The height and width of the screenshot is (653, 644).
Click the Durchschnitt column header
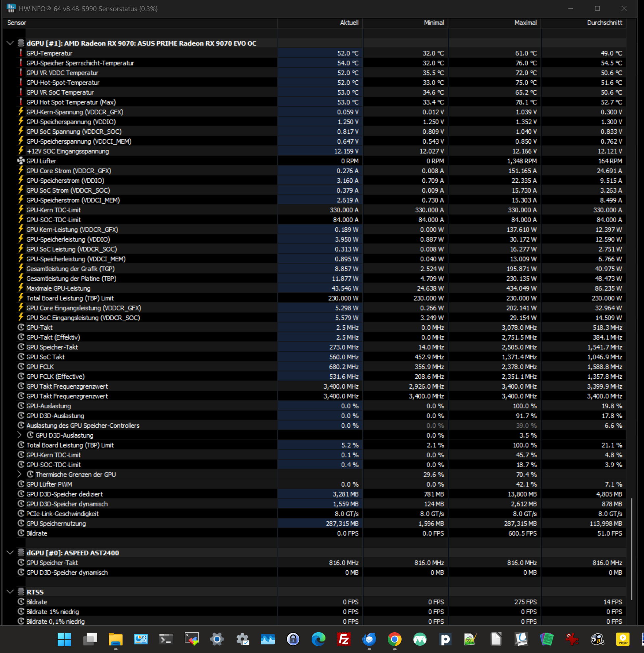pyautogui.click(x=583, y=23)
